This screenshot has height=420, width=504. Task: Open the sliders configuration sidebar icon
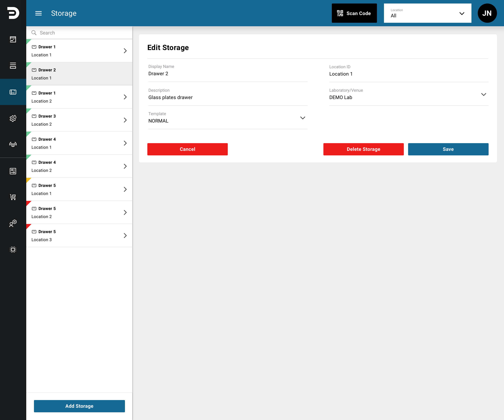click(13, 171)
